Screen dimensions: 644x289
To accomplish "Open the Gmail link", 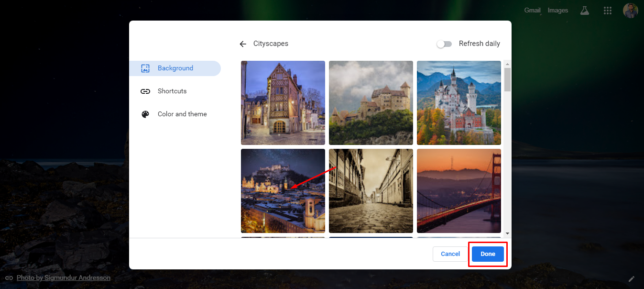I will pyautogui.click(x=532, y=10).
